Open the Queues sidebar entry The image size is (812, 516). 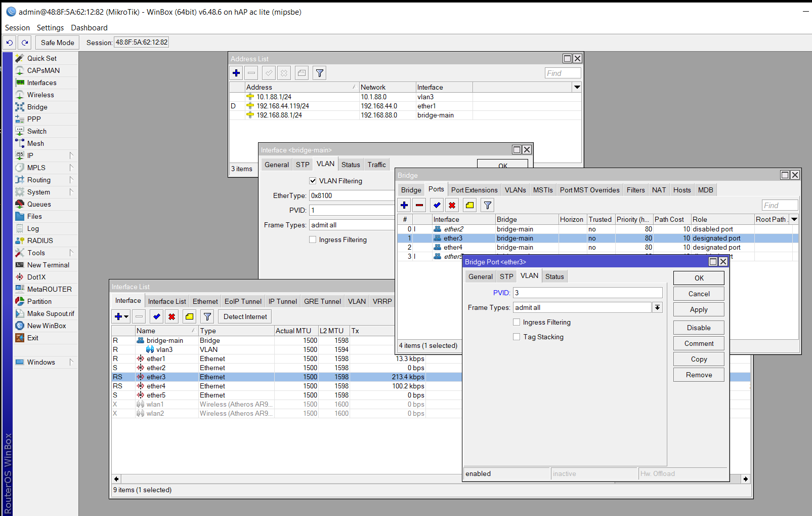click(39, 204)
